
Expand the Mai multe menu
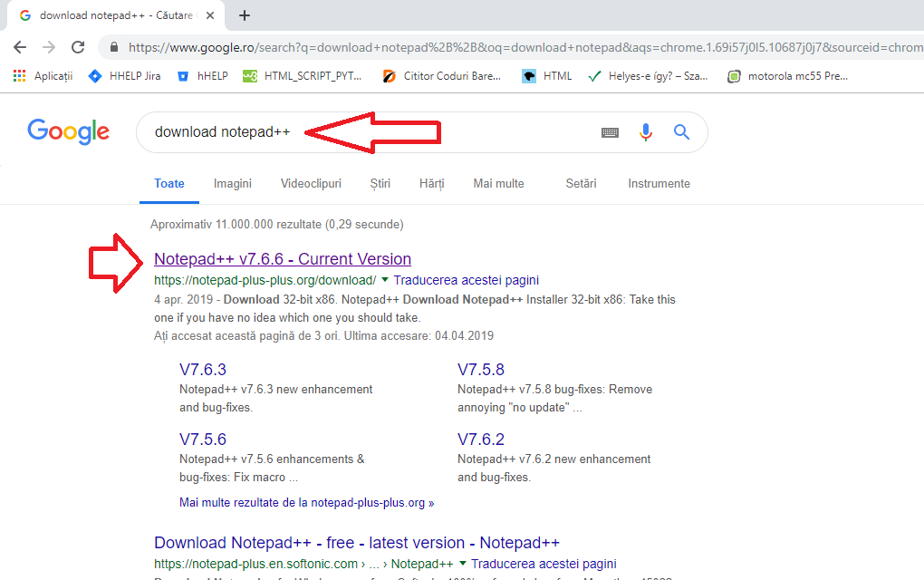tap(498, 183)
